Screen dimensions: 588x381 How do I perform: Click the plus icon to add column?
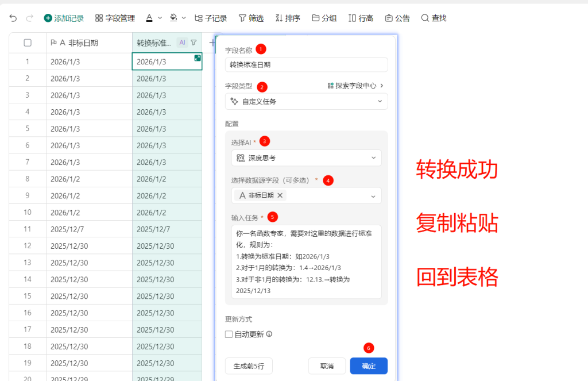point(211,43)
